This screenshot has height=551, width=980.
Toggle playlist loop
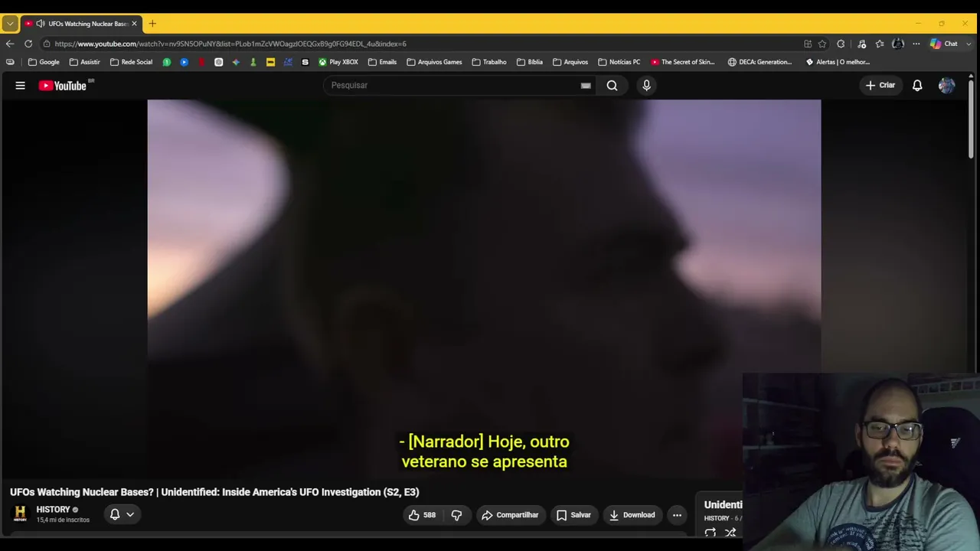[710, 533]
